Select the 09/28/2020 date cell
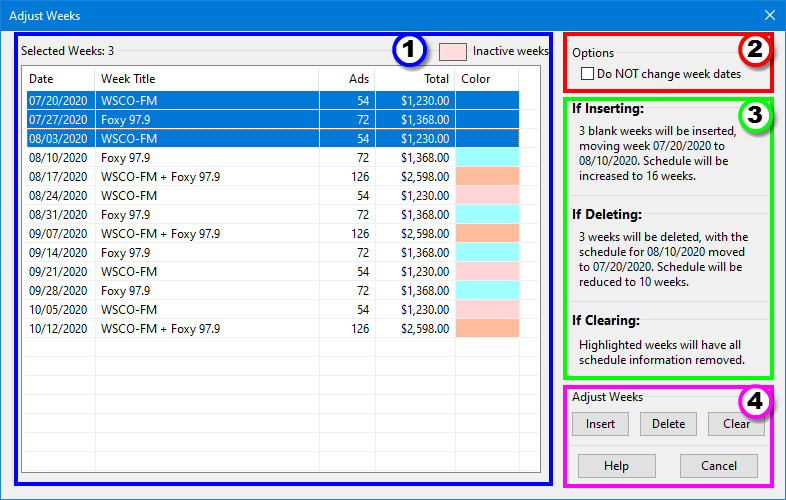The height and width of the screenshot is (500, 786). (x=58, y=291)
